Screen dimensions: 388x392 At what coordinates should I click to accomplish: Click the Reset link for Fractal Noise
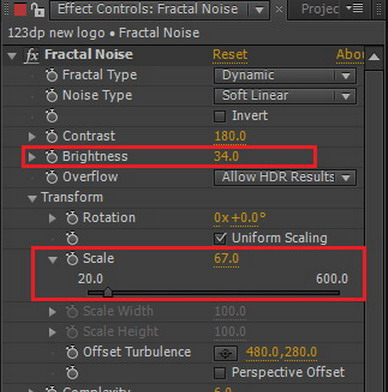[230, 55]
